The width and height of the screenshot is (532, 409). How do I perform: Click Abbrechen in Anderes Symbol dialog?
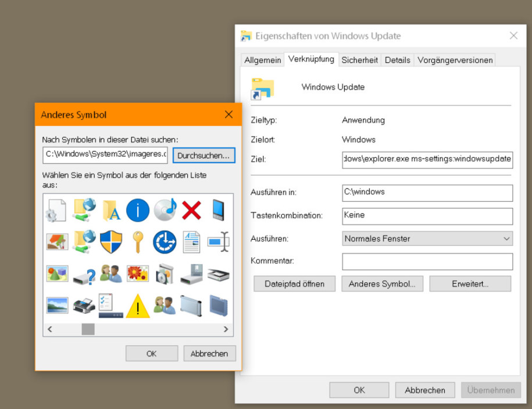(209, 354)
